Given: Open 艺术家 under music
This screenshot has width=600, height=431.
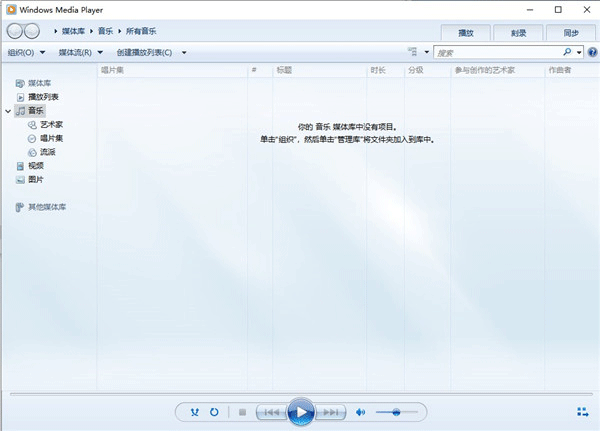Looking at the screenshot, I should coord(51,124).
